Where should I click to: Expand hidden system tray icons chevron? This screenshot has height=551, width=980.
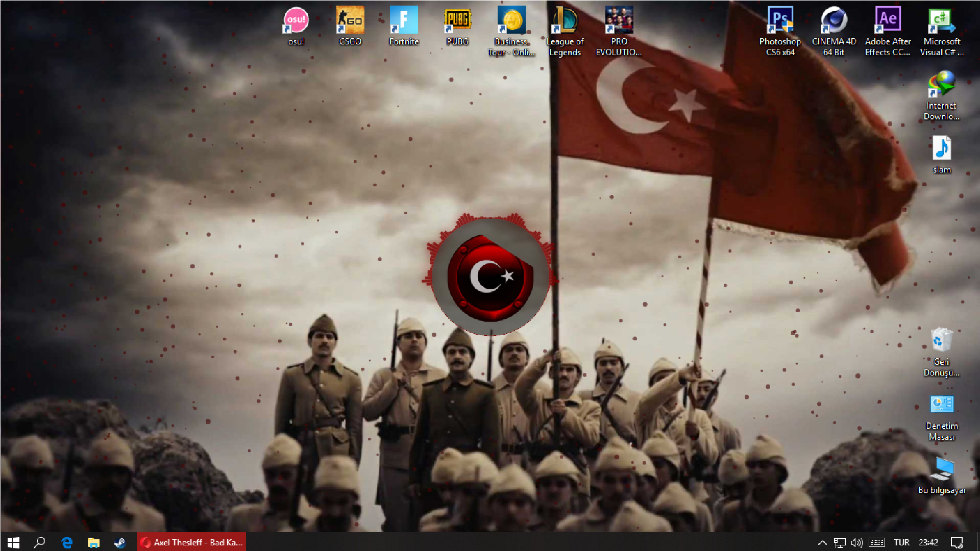click(x=822, y=542)
